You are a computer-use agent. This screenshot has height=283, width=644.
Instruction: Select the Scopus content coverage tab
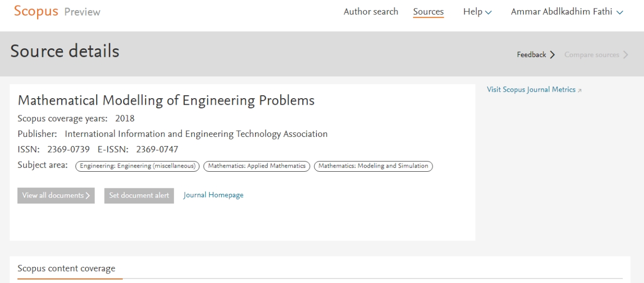66,268
